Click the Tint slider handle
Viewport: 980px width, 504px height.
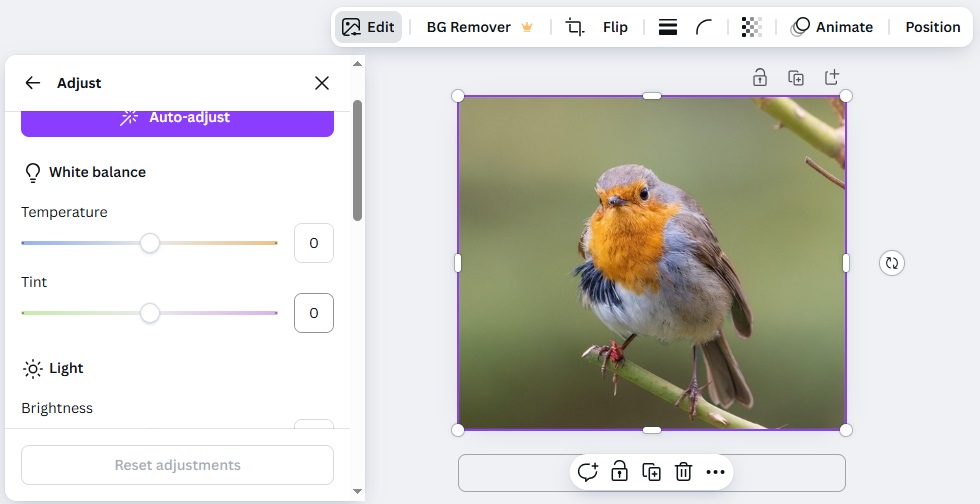click(x=149, y=313)
